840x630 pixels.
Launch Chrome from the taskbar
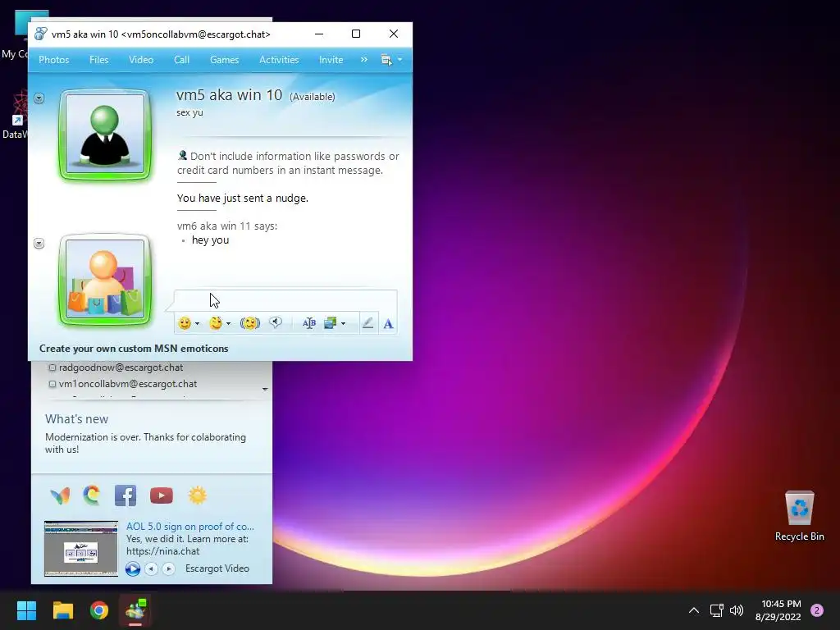coord(99,610)
